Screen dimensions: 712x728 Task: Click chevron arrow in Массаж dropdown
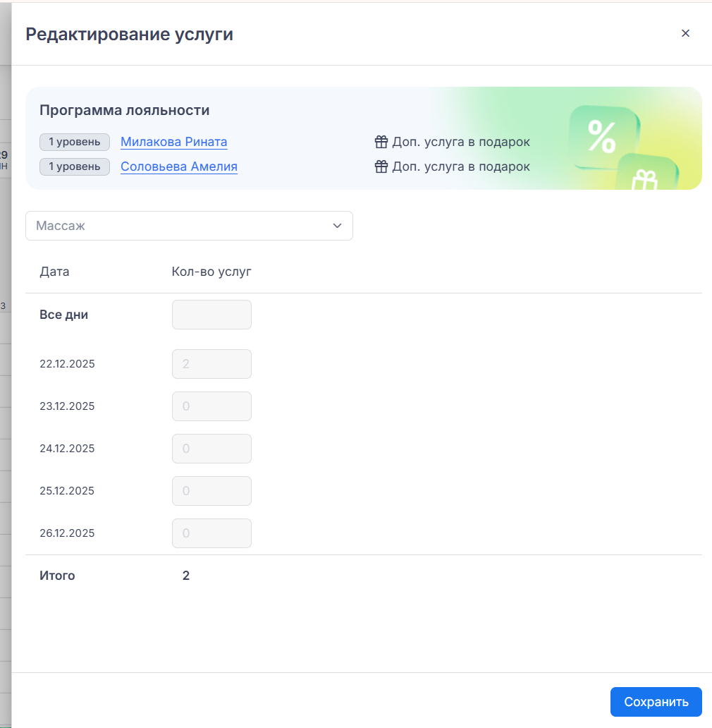(x=337, y=226)
